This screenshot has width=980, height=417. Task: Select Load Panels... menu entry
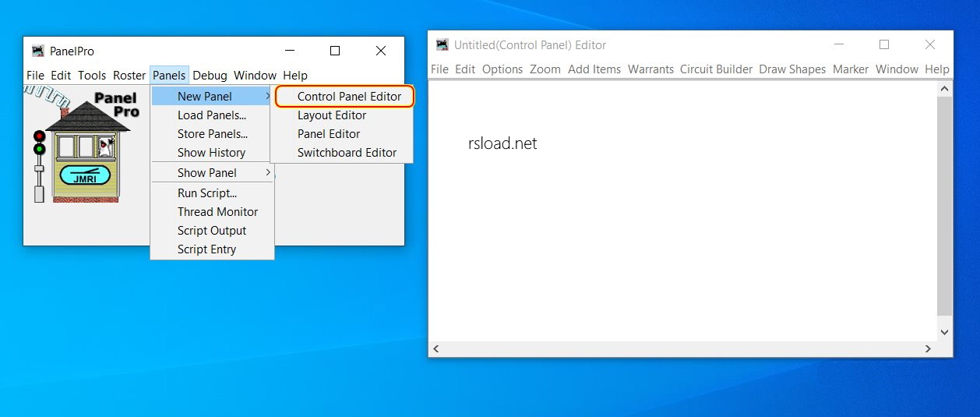pyautogui.click(x=212, y=115)
